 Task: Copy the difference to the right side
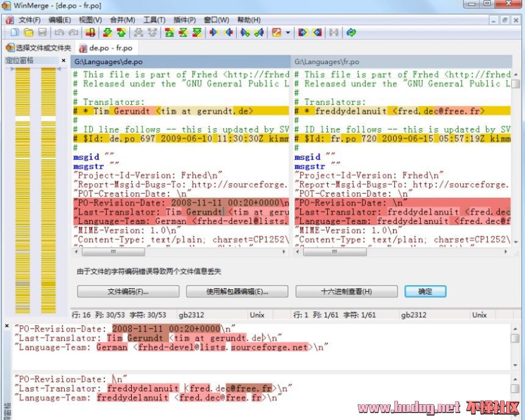click(x=214, y=32)
